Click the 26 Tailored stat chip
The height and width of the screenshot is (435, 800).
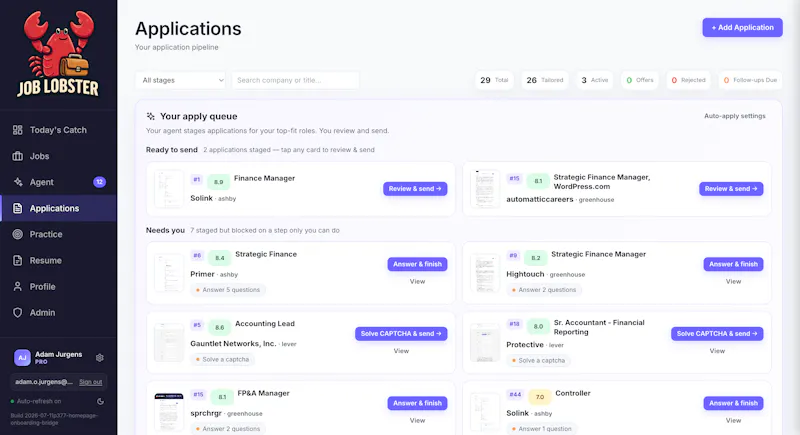tap(544, 80)
